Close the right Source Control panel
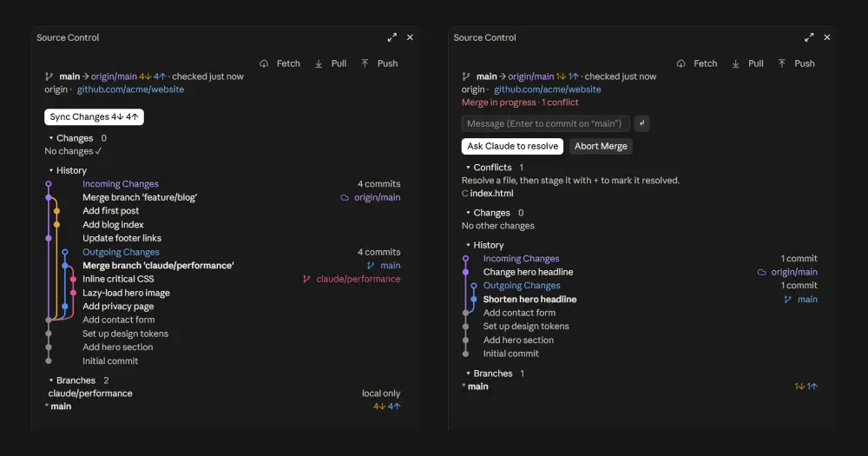 click(x=827, y=37)
